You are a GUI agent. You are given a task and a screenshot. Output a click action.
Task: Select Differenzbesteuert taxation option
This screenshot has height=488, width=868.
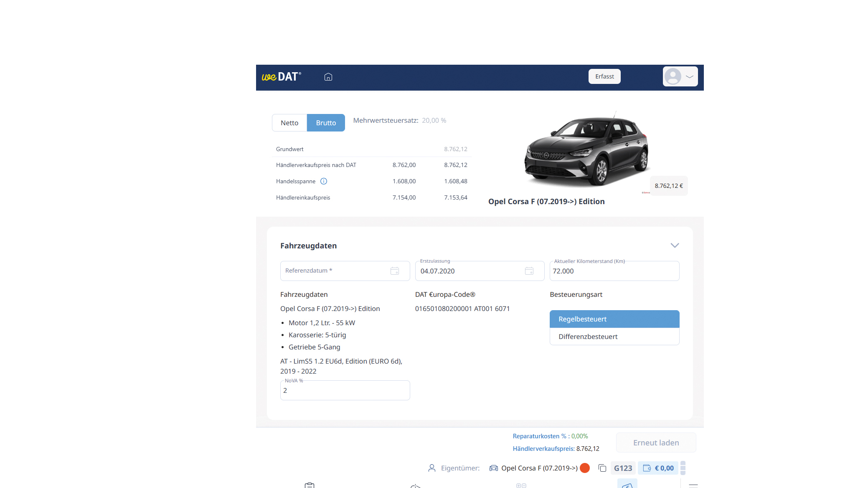(614, 336)
